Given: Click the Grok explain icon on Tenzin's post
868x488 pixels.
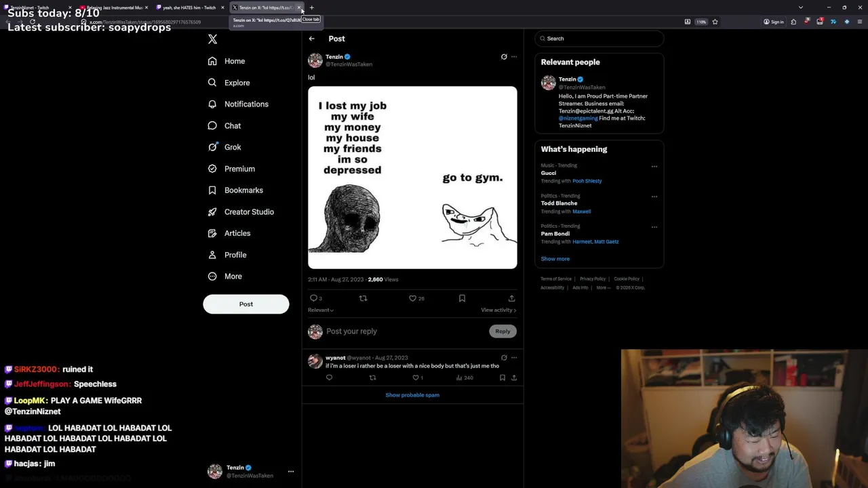Looking at the screenshot, I should (x=504, y=57).
